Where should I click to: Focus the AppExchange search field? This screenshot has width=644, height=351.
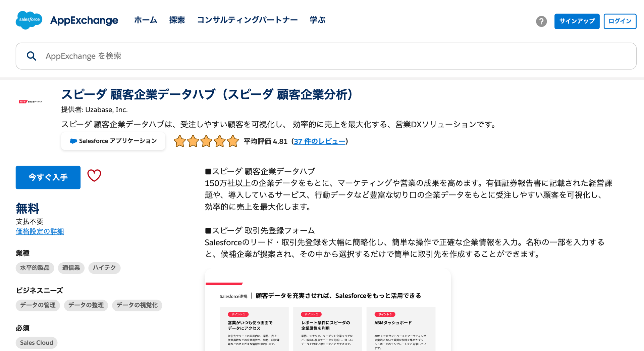[x=335, y=56]
